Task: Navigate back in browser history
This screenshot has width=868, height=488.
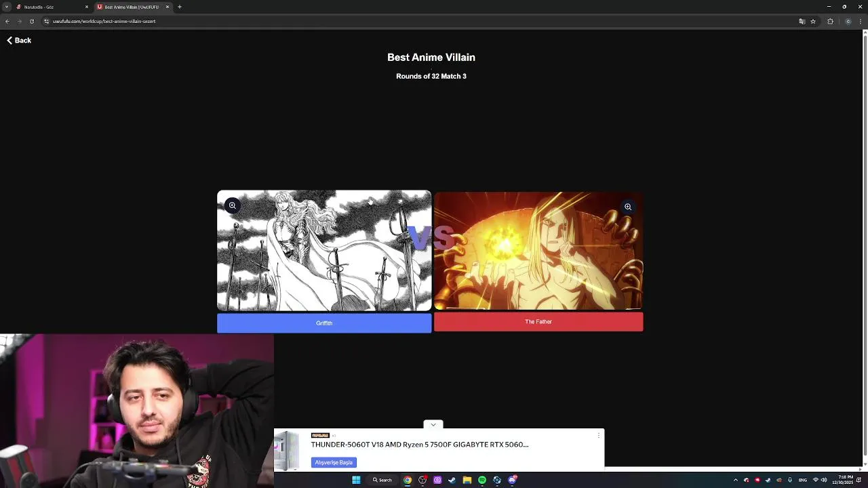Action: point(7,21)
